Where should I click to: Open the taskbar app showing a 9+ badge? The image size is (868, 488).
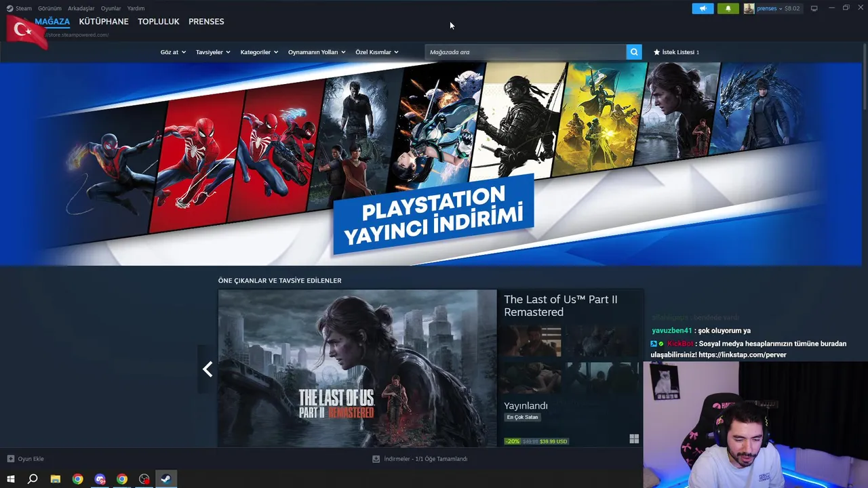[100, 479]
